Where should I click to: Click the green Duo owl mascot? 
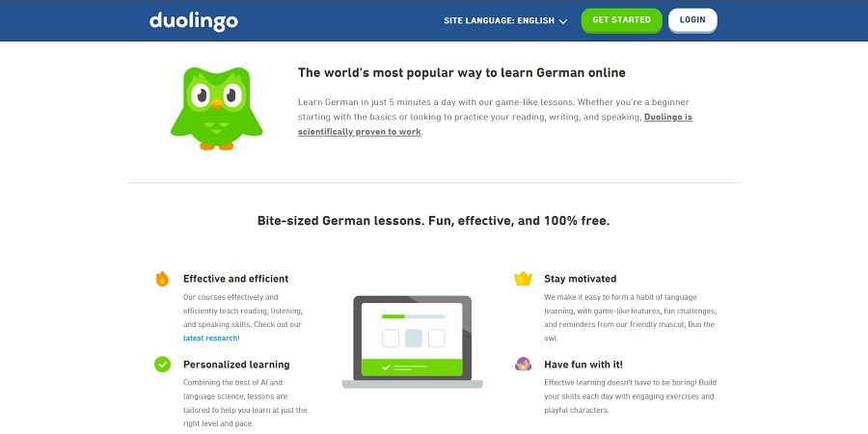(x=216, y=108)
